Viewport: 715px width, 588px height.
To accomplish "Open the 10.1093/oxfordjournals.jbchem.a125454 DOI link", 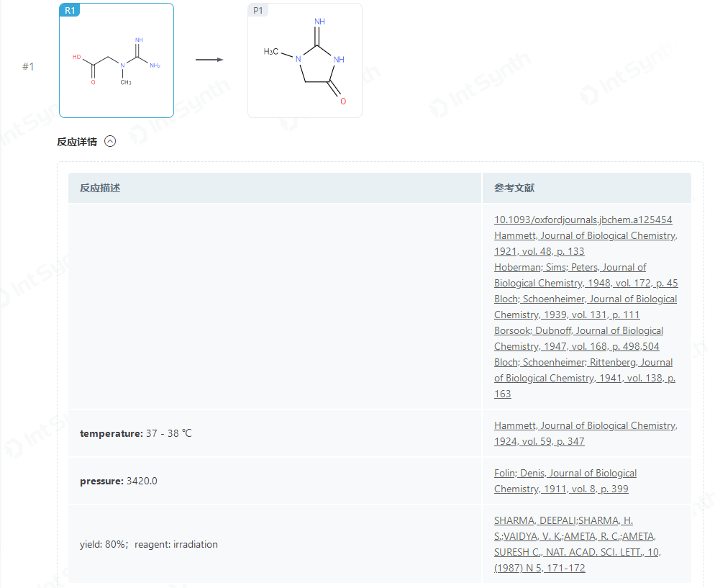I will coord(583,220).
